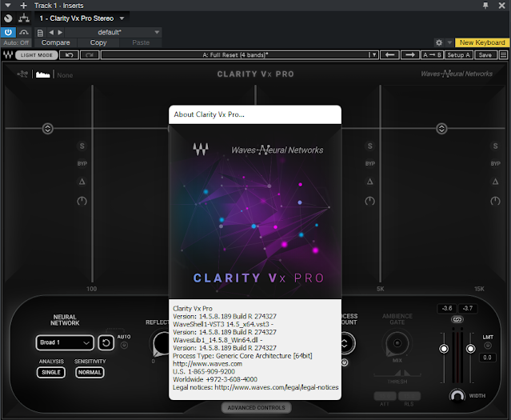This screenshot has width=511, height=420.
Task: Copy setup A to B
Action: pos(432,55)
